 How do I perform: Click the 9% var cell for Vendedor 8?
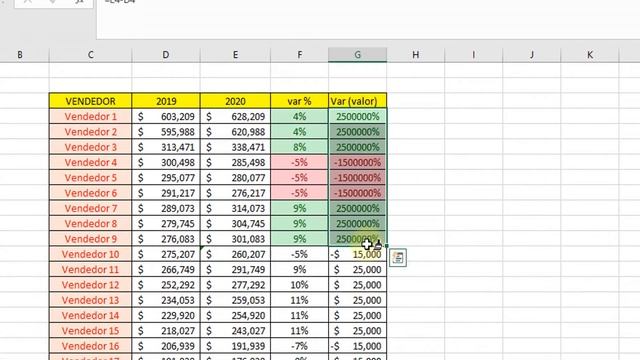(x=299, y=224)
